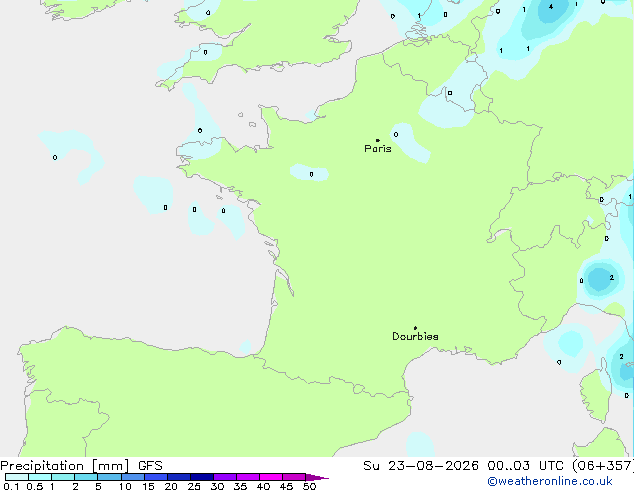Select the 2–5 mm legend swatch

pos(86,477)
